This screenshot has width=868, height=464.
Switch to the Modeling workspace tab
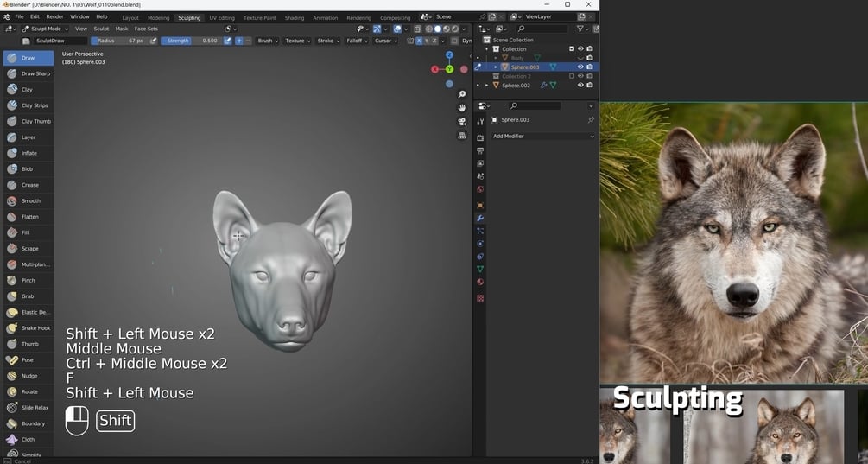tap(158, 18)
